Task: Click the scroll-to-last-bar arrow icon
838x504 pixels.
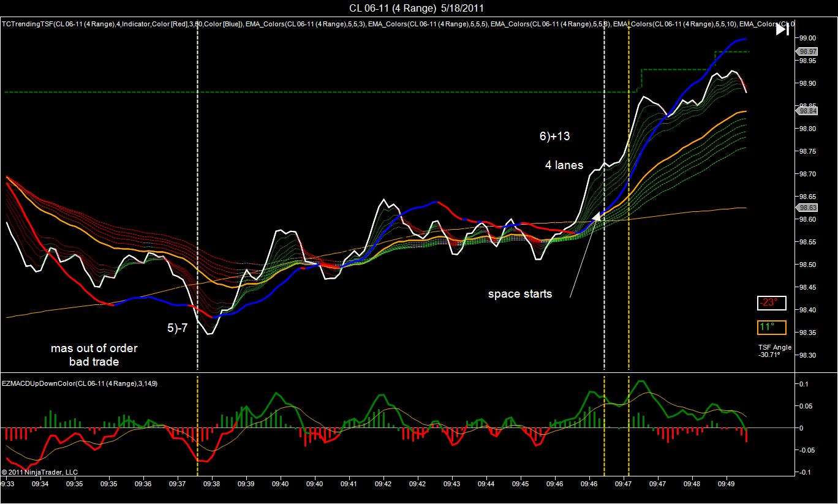Action: tap(782, 29)
